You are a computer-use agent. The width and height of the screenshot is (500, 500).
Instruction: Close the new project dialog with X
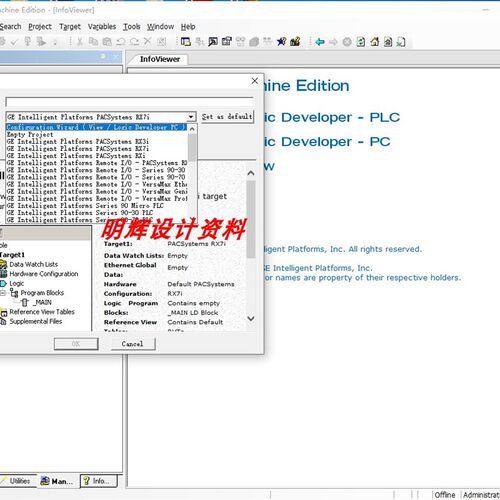[x=255, y=81]
